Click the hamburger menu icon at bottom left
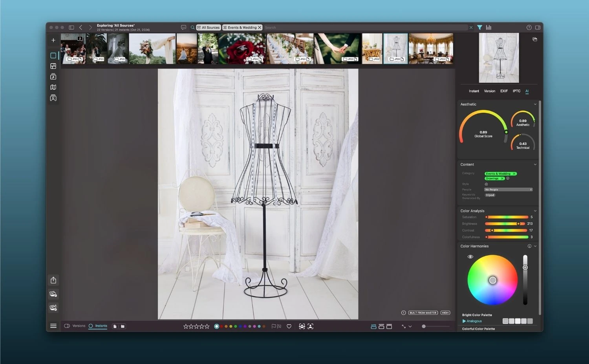The height and width of the screenshot is (364, 589). pos(53,326)
